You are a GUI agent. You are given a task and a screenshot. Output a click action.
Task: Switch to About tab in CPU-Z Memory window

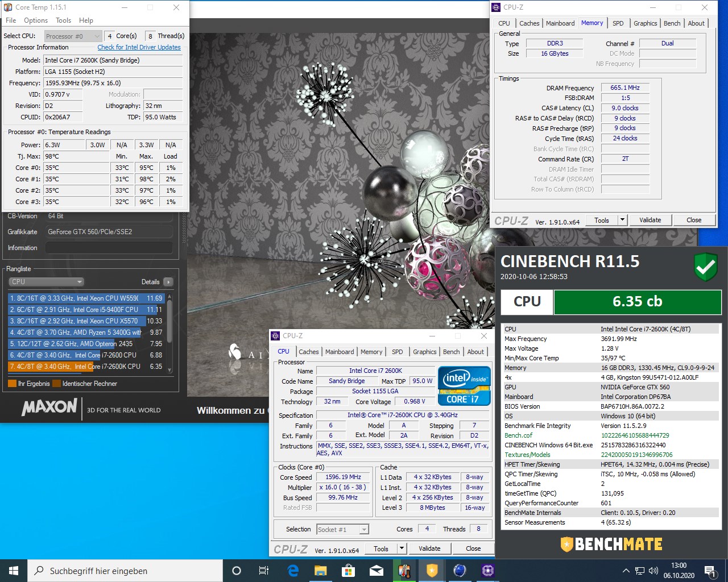[696, 23]
